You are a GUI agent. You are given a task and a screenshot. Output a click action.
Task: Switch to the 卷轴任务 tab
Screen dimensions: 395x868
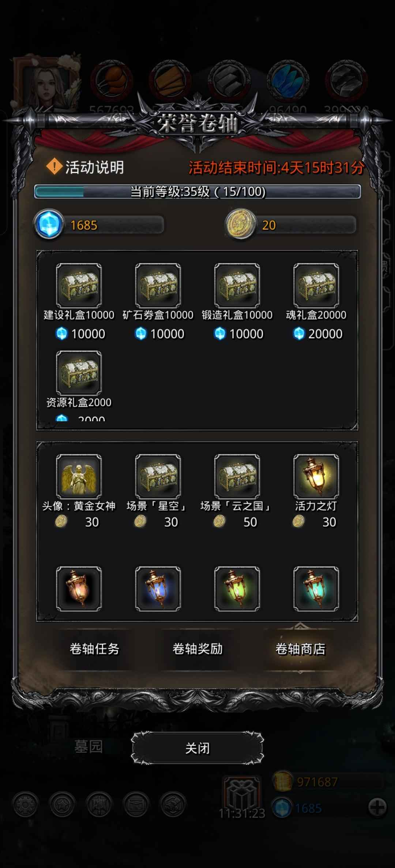click(x=95, y=649)
